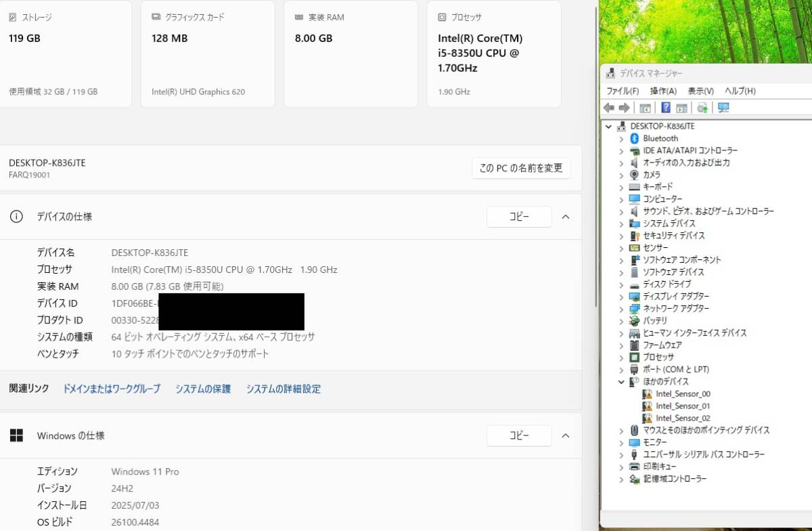This screenshot has height=531, width=812.
Task: Collapse the デバイスの仕様 section chevron
Action: (566, 217)
